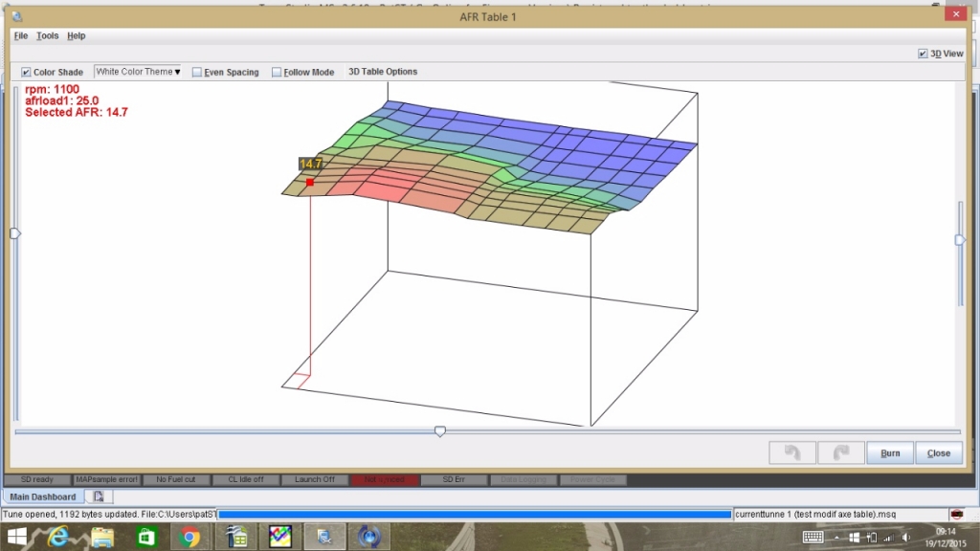Click the No Fuel cut indicator
The width and height of the screenshot is (980, 551).
tap(176, 480)
